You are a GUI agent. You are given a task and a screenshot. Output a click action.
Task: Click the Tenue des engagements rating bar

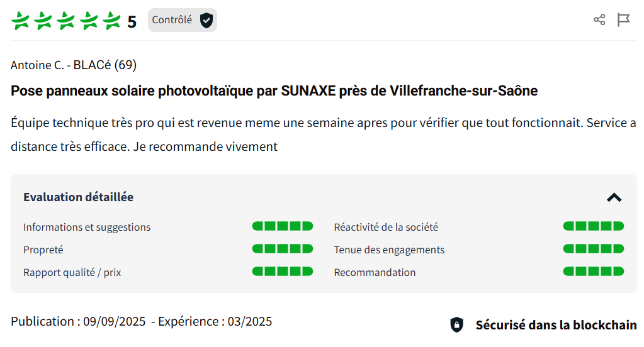(593, 249)
